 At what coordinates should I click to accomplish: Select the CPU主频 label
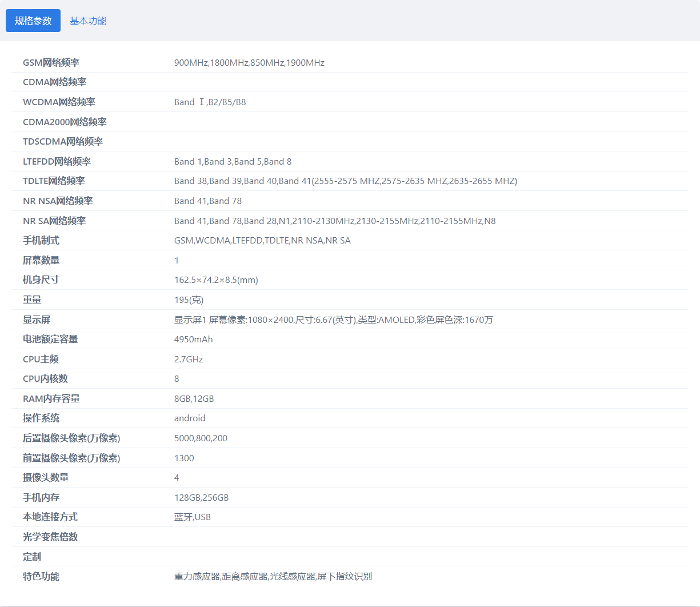click(x=41, y=360)
